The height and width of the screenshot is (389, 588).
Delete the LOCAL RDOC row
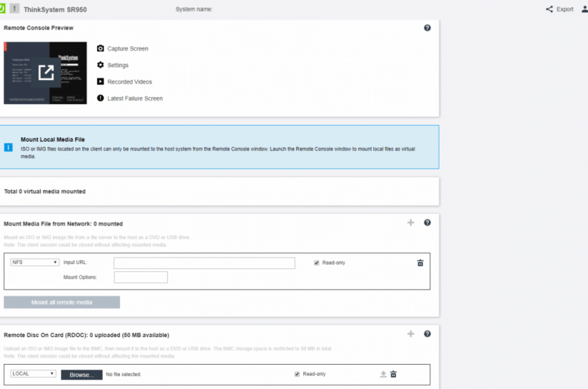[394, 374]
